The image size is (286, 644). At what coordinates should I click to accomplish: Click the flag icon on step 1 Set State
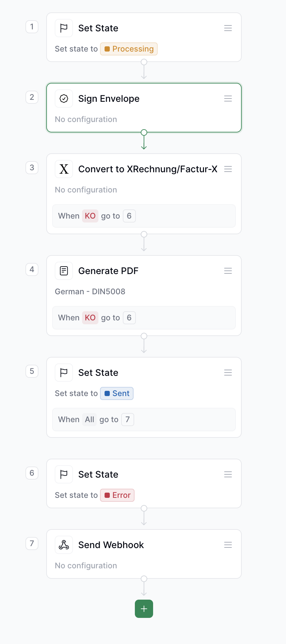(x=64, y=28)
